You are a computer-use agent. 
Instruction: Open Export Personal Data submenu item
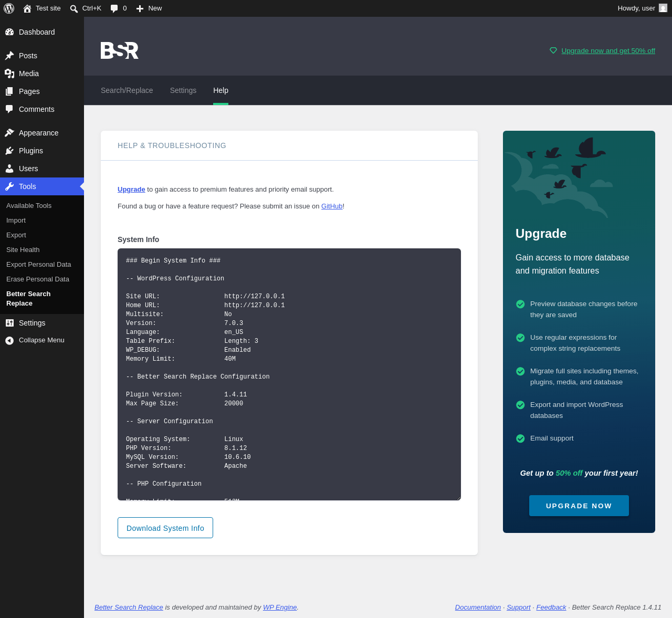coord(39,265)
